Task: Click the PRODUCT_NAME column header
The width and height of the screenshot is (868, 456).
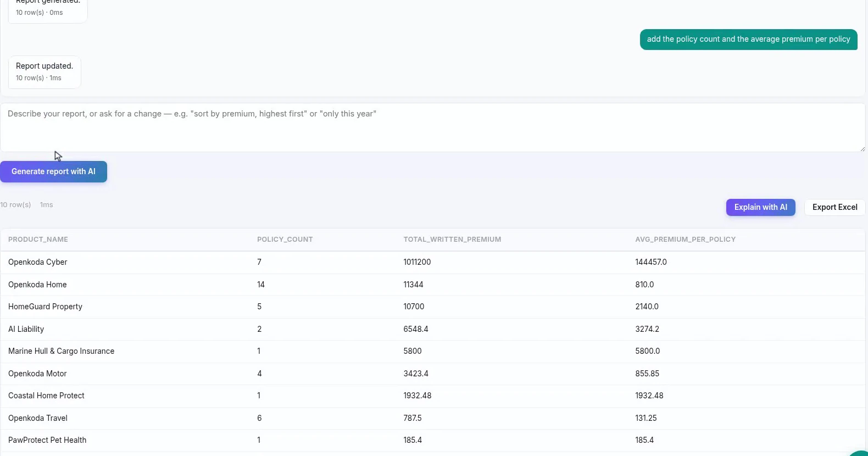Action: click(x=38, y=240)
